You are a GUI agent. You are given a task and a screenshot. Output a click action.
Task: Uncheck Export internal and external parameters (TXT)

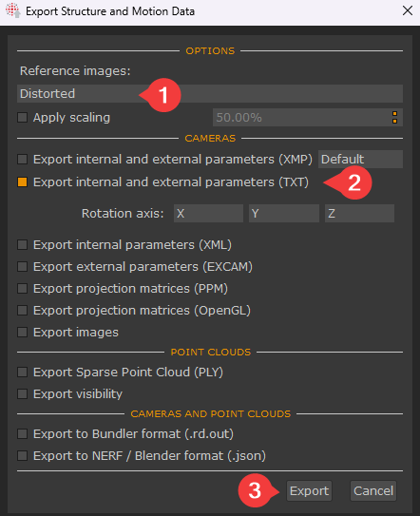[23, 182]
